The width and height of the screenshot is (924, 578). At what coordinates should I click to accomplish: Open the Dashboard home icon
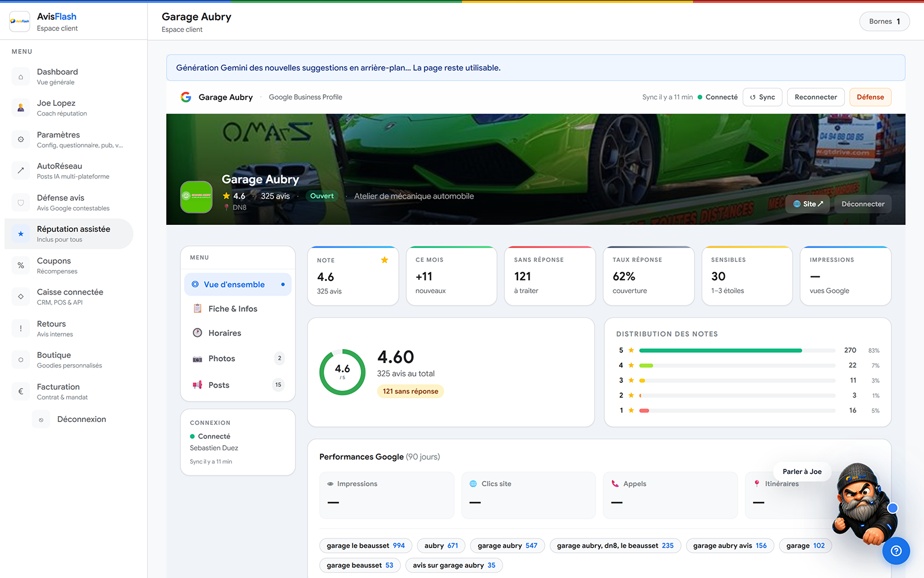[x=21, y=76]
